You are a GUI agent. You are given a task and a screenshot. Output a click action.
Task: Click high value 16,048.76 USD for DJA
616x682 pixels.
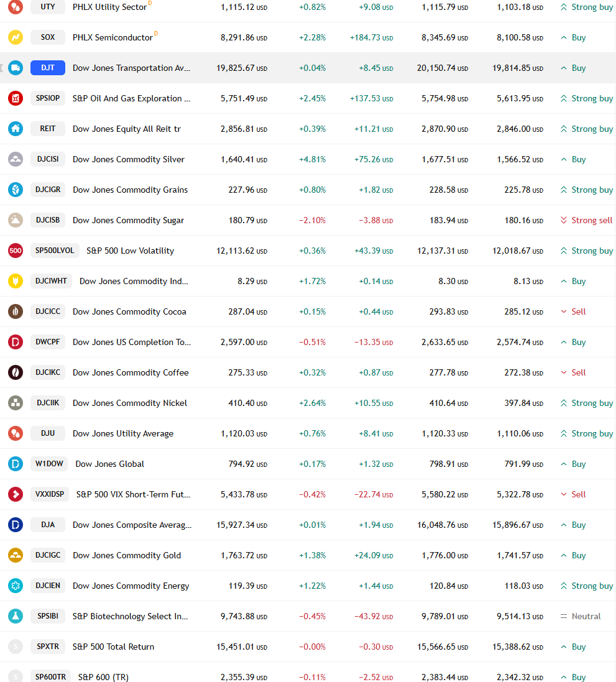(x=443, y=525)
